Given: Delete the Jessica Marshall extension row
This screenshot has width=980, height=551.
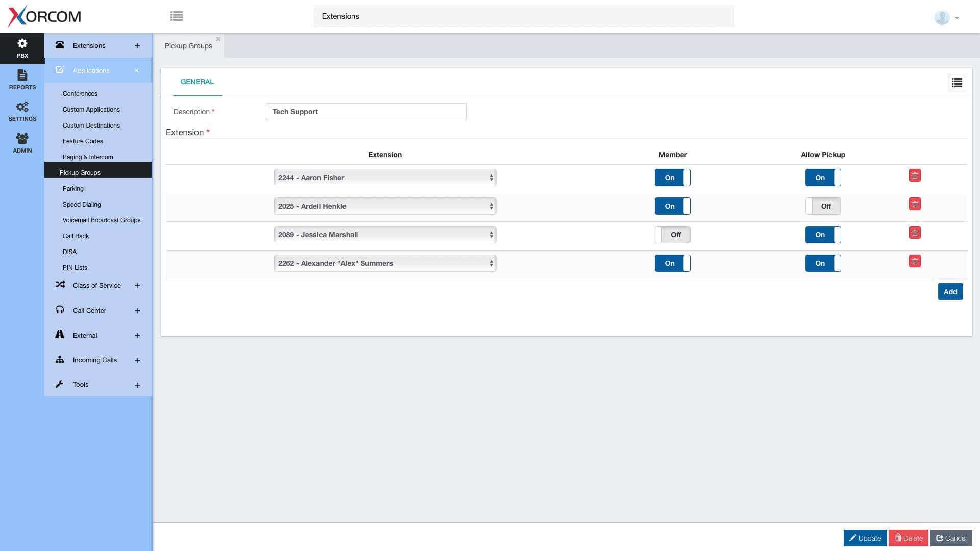Looking at the screenshot, I should 915,233.
